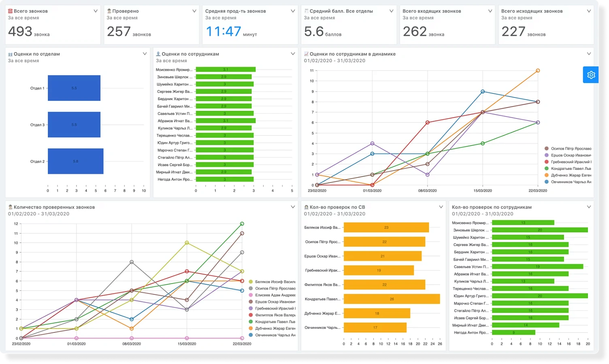Expand the 'Средняя прод-ть звонков' chevron
The width and height of the screenshot is (609, 364).
click(293, 11)
